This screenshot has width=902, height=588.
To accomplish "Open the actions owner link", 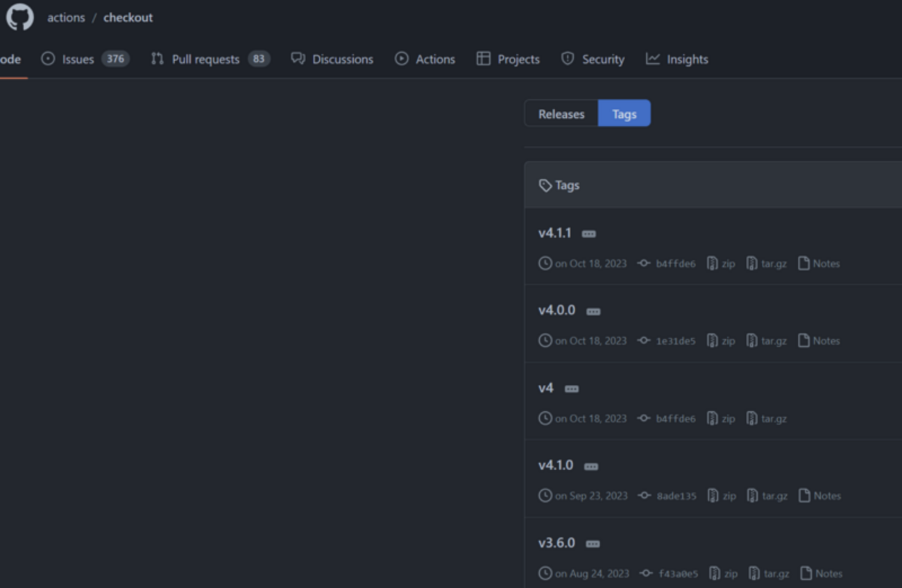I will (65, 17).
